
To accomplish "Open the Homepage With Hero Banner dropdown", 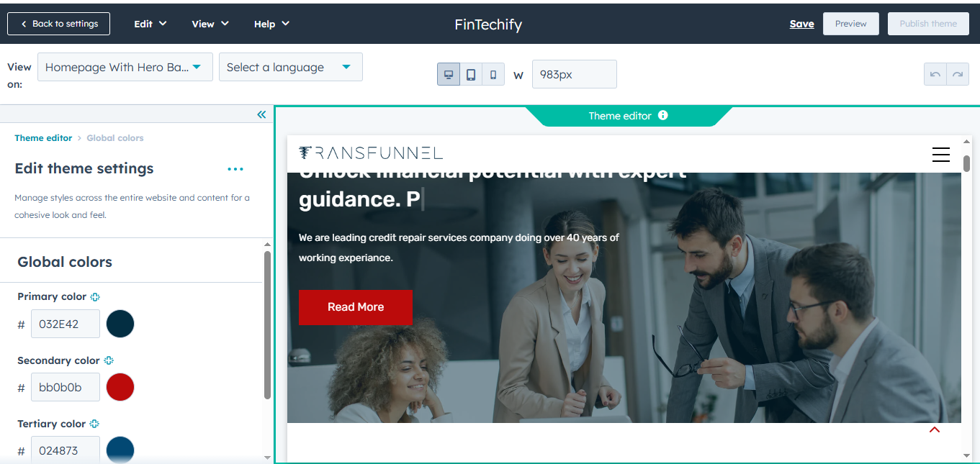I will pyautogui.click(x=125, y=67).
